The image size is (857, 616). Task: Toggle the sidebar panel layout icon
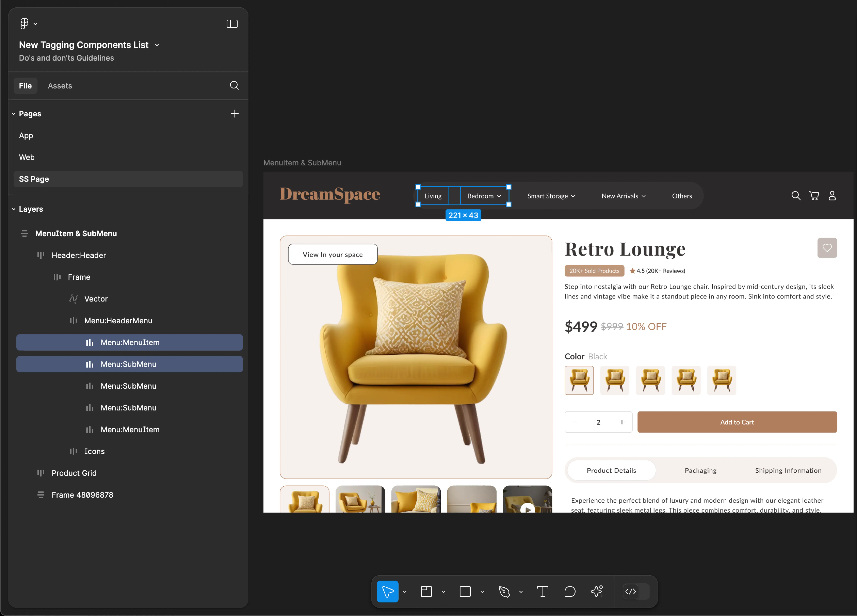click(x=232, y=24)
